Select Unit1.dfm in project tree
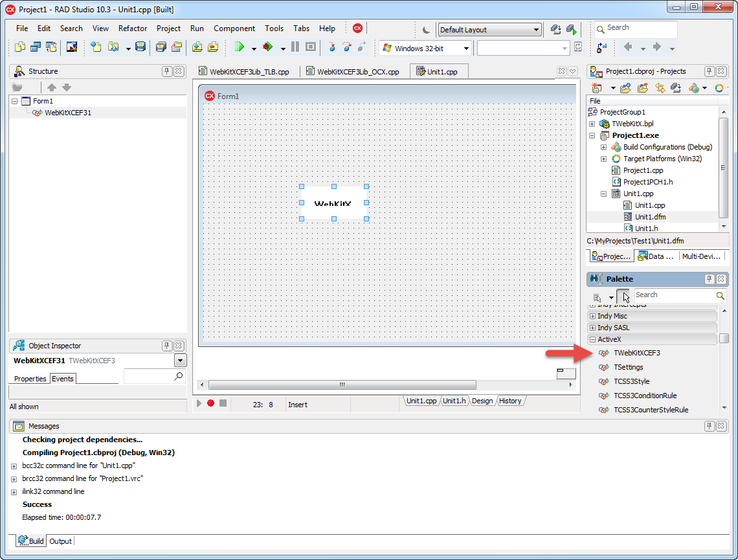The image size is (738, 560). (x=650, y=217)
